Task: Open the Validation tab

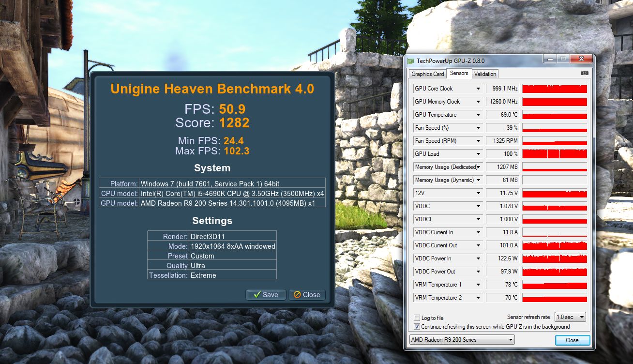Action: (x=485, y=74)
